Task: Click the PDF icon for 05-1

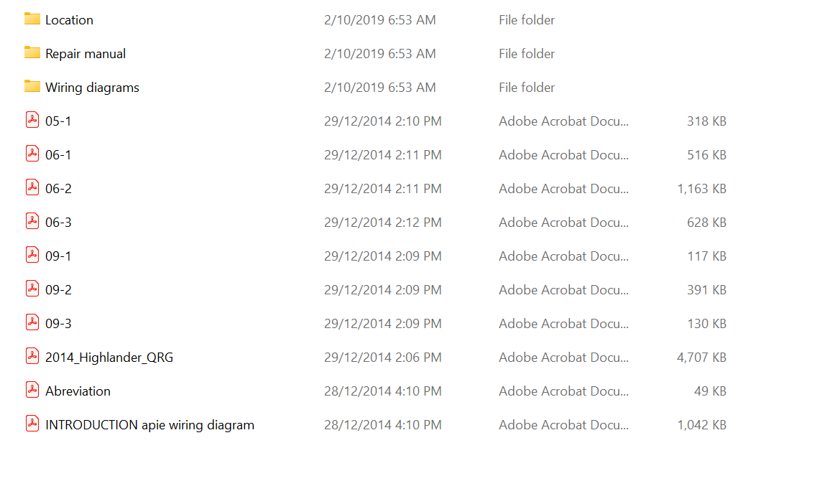Action: coord(32,121)
